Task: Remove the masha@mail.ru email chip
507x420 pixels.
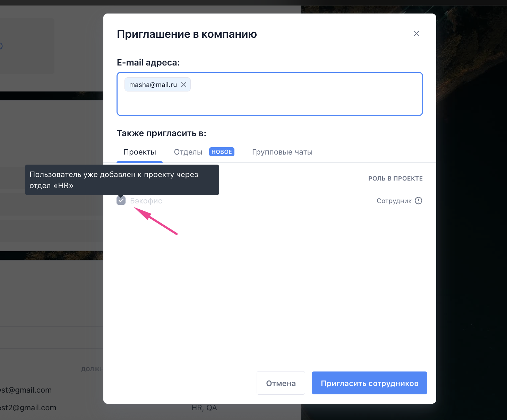Action: [x=184, y=85]
